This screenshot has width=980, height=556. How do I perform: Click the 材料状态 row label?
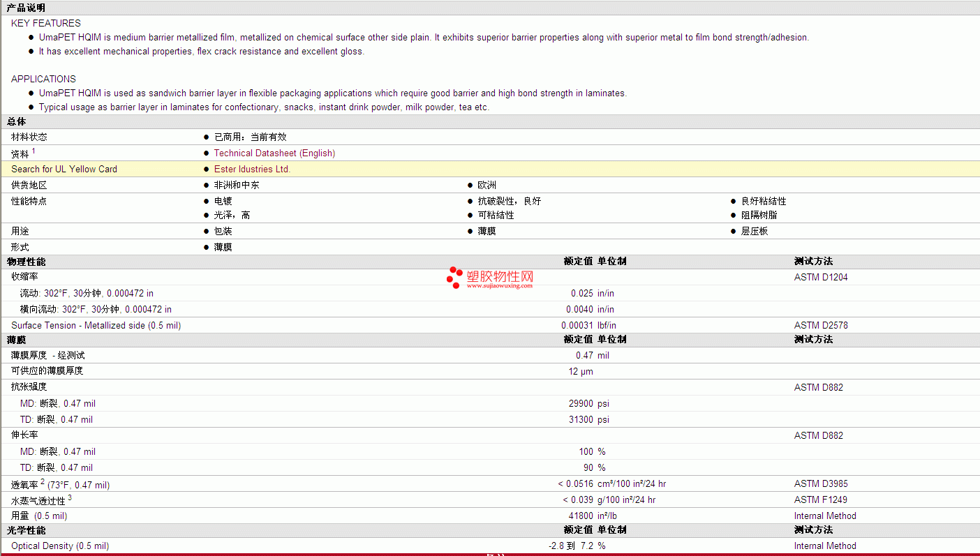coord(29,137)
